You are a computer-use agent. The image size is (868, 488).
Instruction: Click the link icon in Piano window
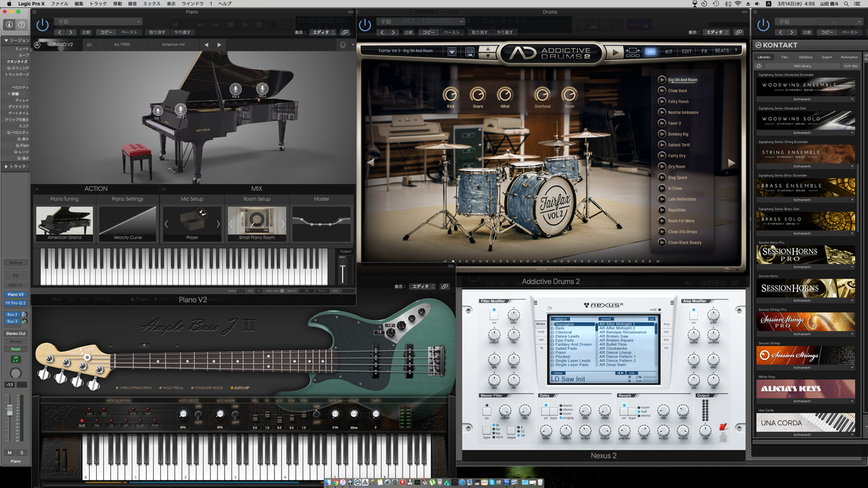point(345,33)
